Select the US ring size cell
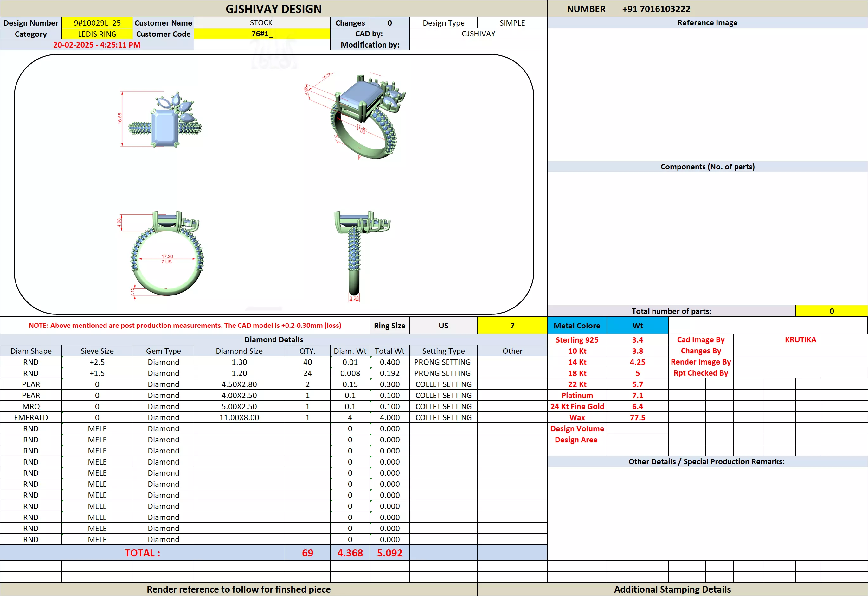The image size is (868, 596). click(443, 326)
